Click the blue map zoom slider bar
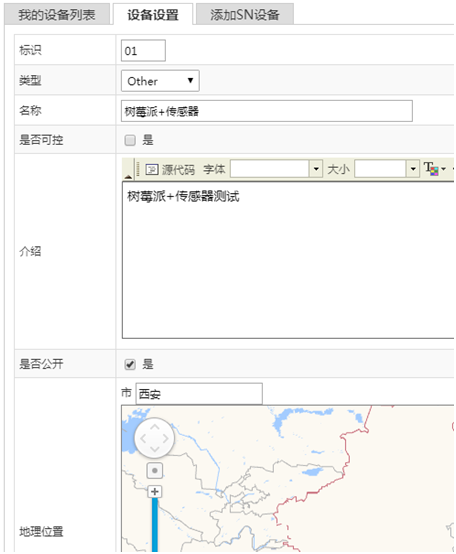This screenshot has width=456, height=554. click(155, 525)
